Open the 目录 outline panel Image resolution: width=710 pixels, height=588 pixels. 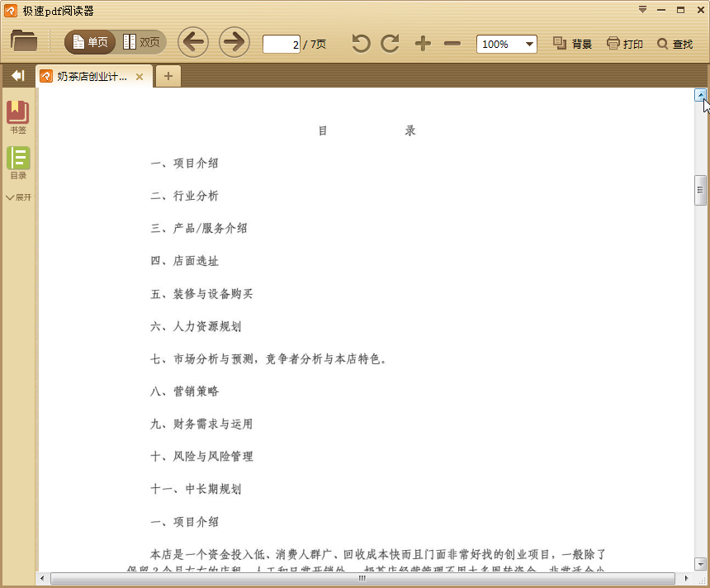point(18,163)
